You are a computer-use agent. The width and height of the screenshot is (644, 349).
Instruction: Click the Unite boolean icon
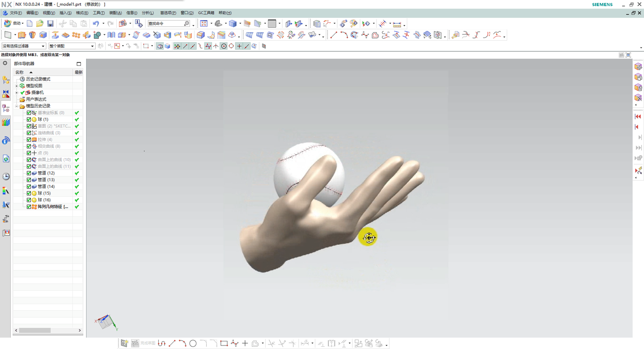tap(97, 35)
